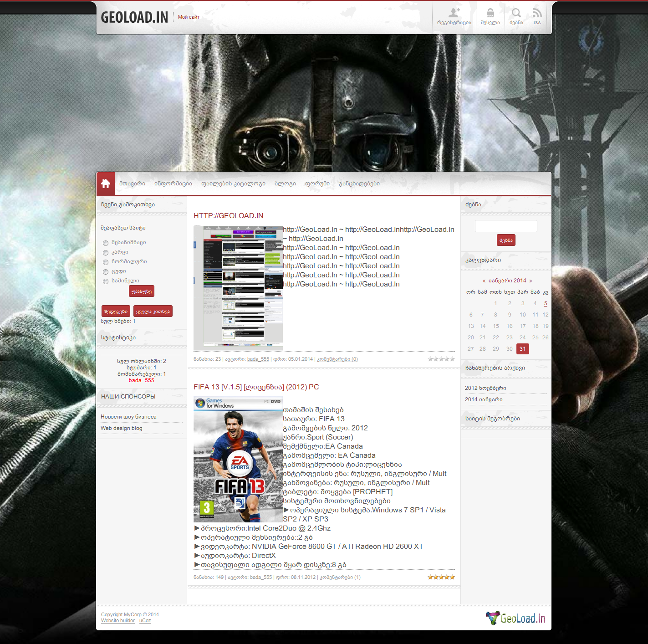Open the uCoz footer link

(145, 620)
